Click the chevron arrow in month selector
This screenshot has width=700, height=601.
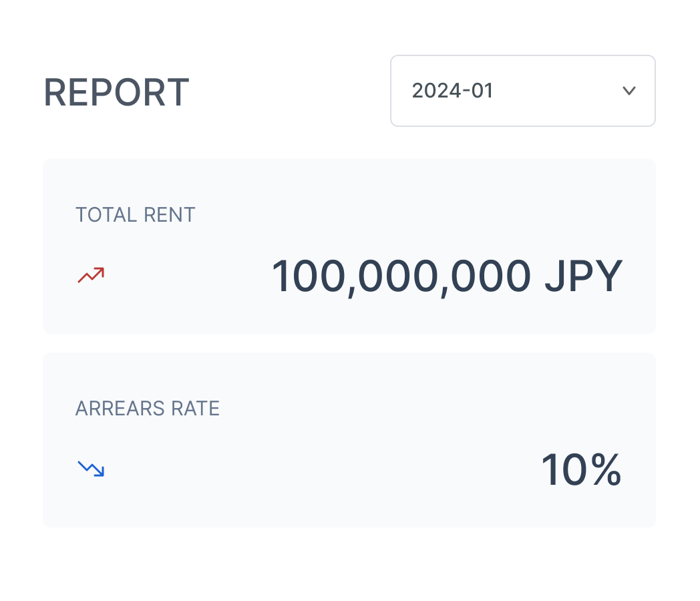pos(629,91)
